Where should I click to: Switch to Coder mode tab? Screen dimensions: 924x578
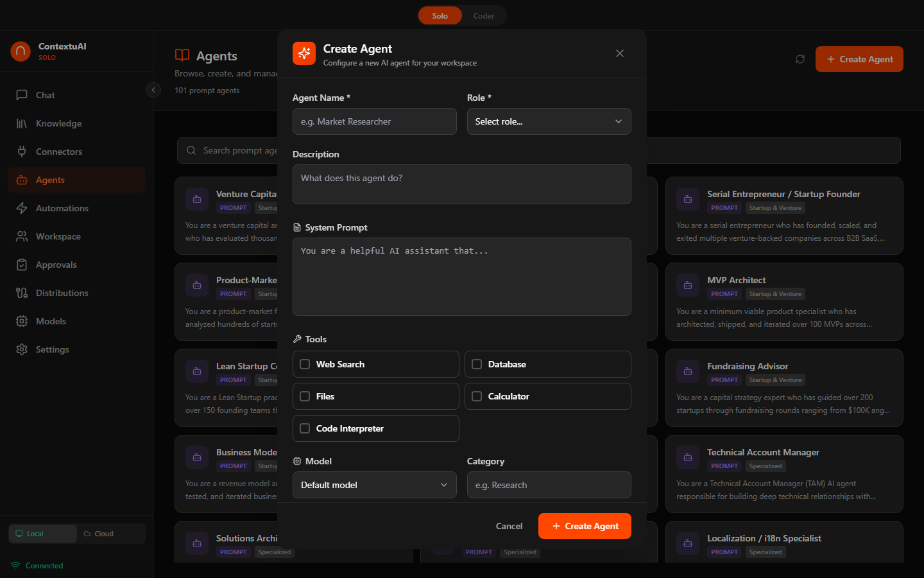(x=484, y=16)
